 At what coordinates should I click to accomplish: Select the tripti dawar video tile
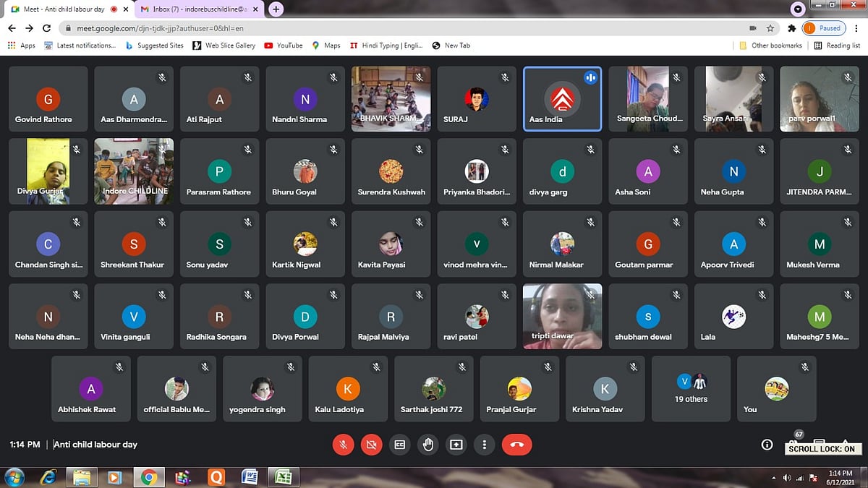(x=562, y=317)
